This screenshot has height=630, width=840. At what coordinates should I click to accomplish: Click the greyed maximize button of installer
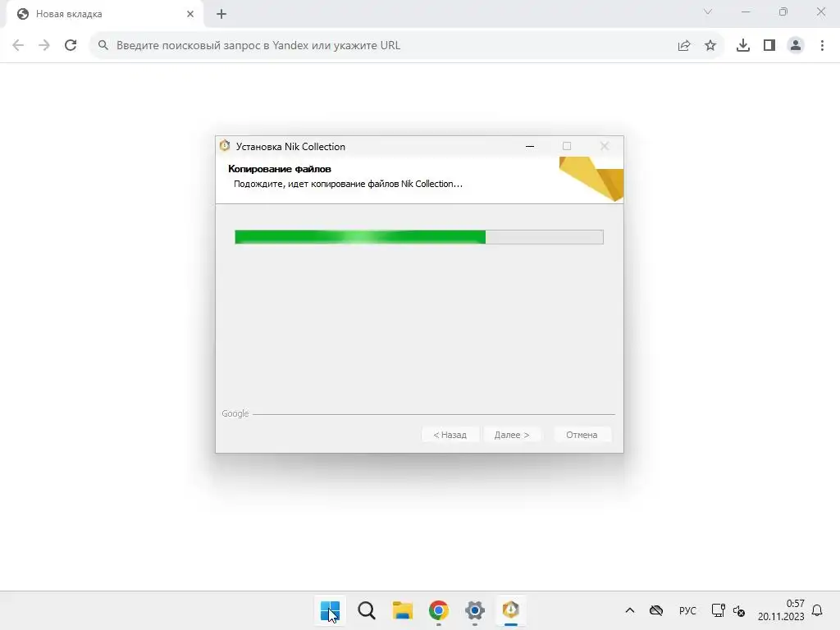(x=567, y=146)
